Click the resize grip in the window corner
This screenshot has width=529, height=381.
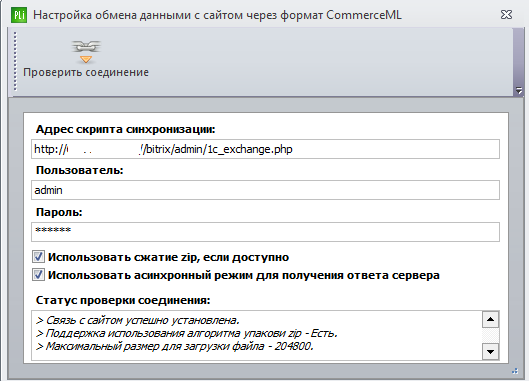pyautogui.click(x=515, y=371)
